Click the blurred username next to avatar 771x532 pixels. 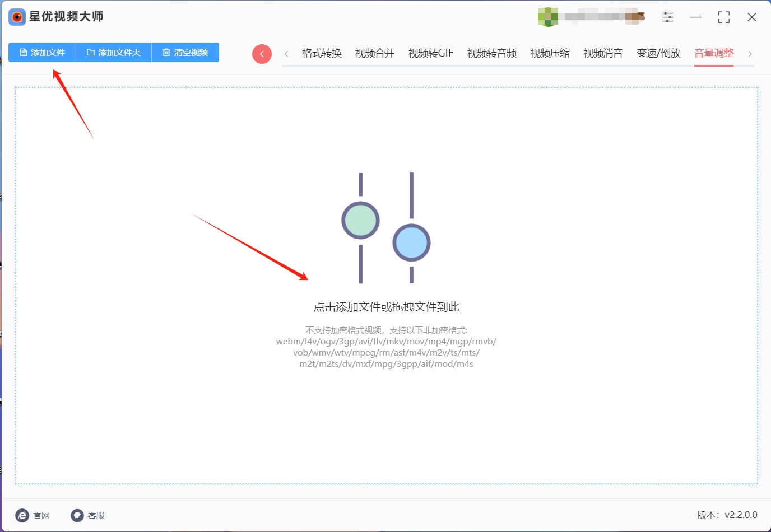pyautogui.click(x=604, y=16)
